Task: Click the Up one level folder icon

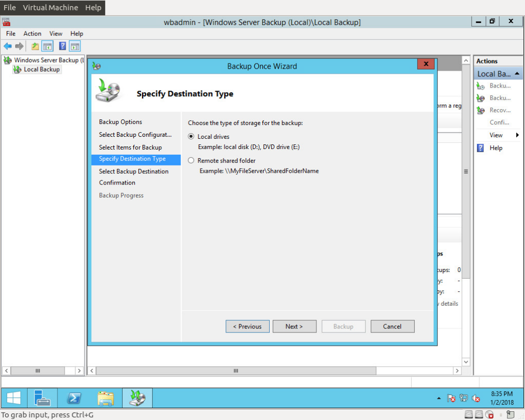Action: pos(35,46)
